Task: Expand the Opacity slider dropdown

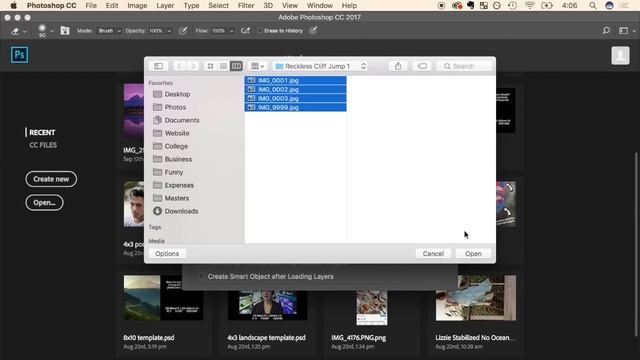Action: [x=169, y=31]
